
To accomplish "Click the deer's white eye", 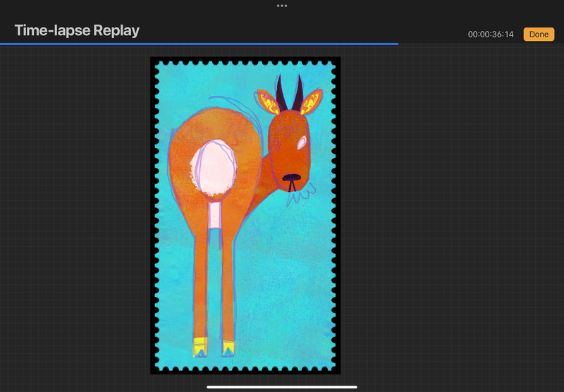I will coord(302,143).
